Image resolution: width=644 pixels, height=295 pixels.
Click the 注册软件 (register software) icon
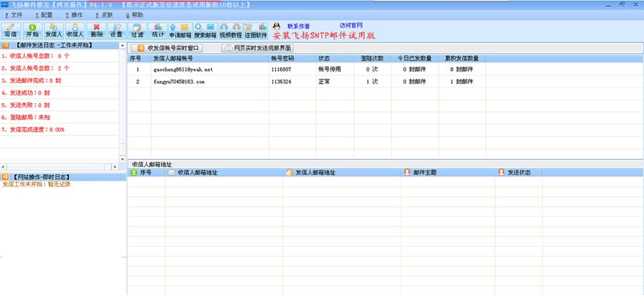(x=255, y=30)
